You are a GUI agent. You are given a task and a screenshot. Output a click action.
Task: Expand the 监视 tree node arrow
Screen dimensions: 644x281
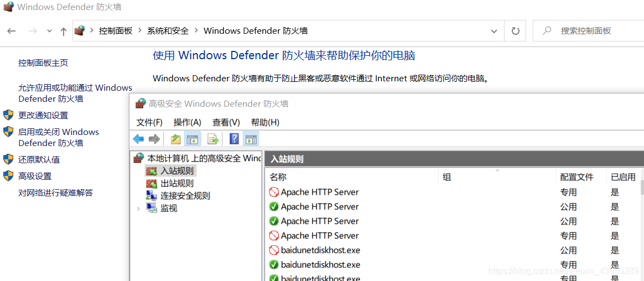138,209
